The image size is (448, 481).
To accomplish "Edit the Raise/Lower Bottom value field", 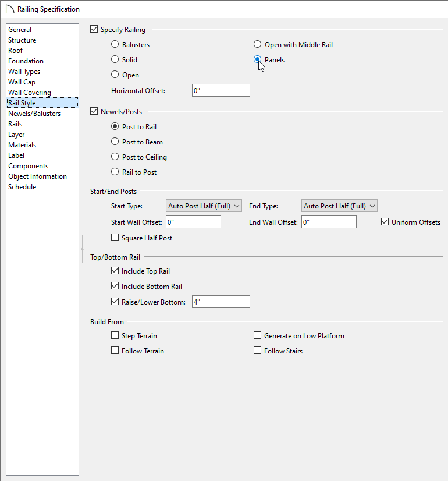I will click(221, 302).
